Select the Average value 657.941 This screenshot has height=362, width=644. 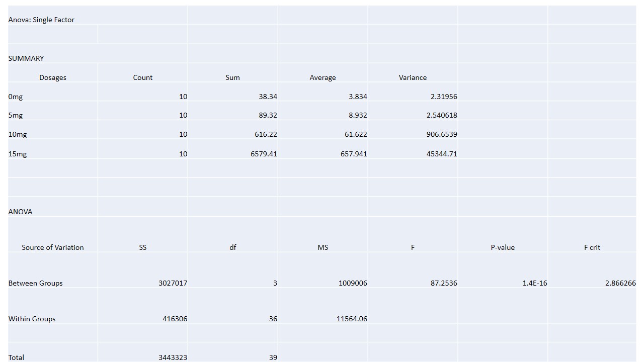(x=354, y=154)
